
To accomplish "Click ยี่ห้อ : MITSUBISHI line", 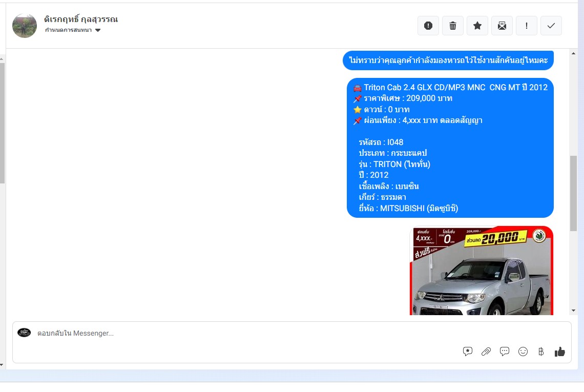I will [x=408, y=208].
